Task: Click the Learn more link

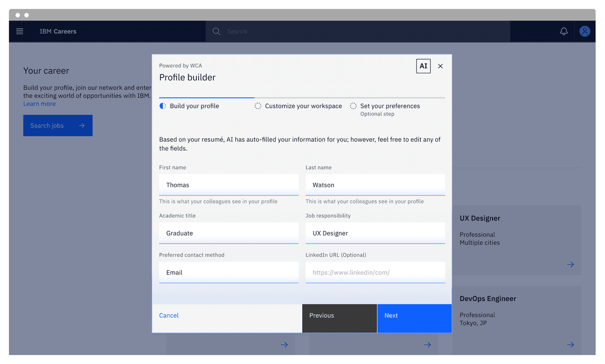Action: click(x=39, y=103)
